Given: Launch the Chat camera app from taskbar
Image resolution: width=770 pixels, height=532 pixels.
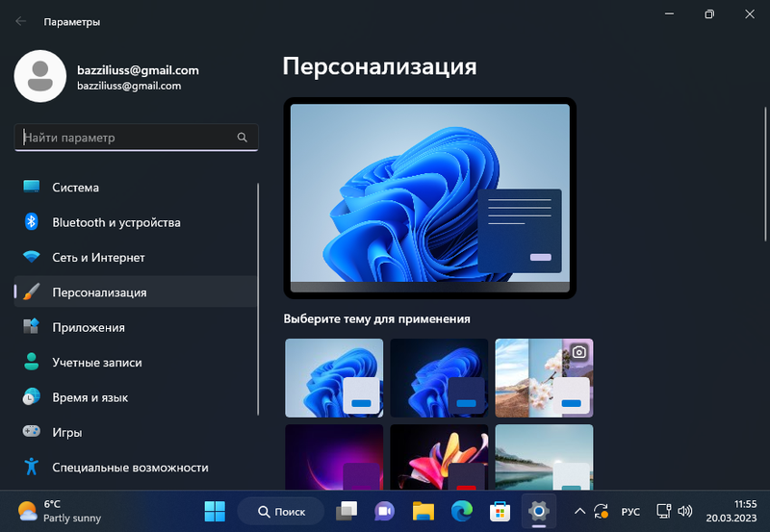Looking at the screenshot, I should pyautogui.click(x=384, y=512).
